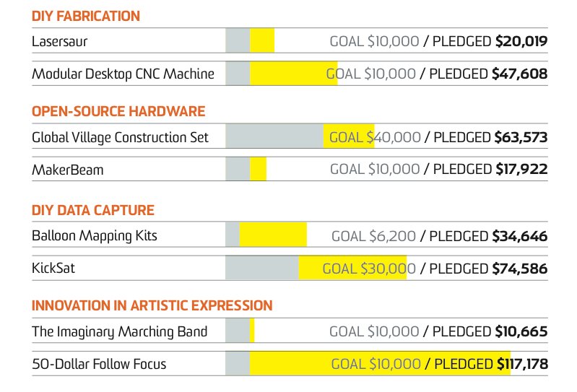This screenshot has width=577, height=392.
Task: Click the gray goal bar for Global Village
Action: (274, 137)
